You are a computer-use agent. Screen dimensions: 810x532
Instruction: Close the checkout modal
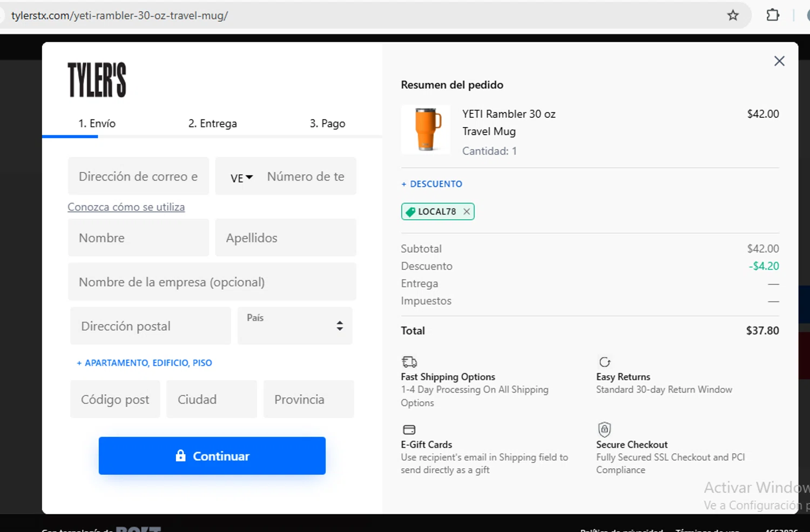tap(779, 61)
